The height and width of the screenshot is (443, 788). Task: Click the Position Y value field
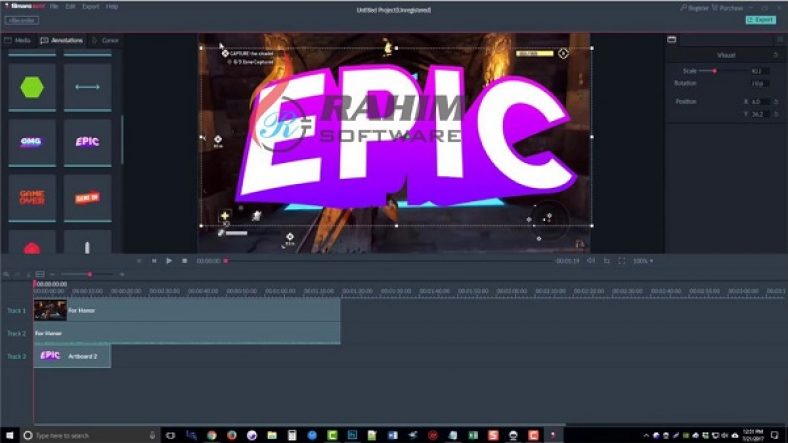759,114
